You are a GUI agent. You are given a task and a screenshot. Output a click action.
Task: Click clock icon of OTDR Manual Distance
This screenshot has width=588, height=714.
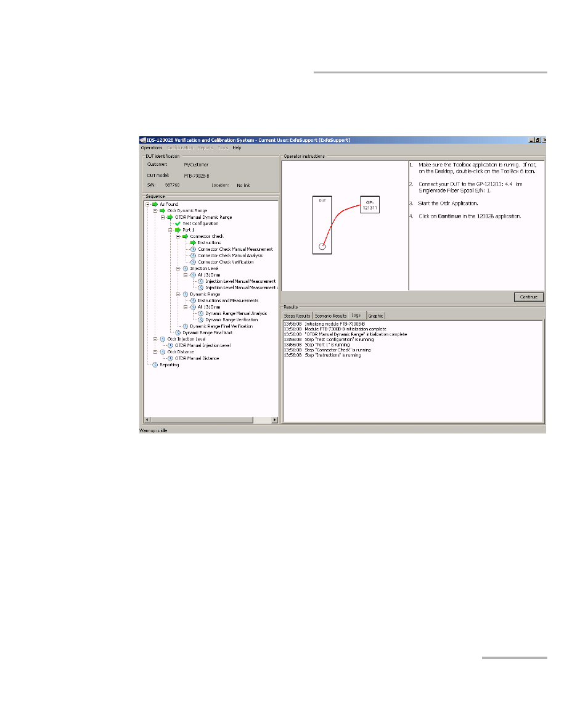[x=170, y=358]
